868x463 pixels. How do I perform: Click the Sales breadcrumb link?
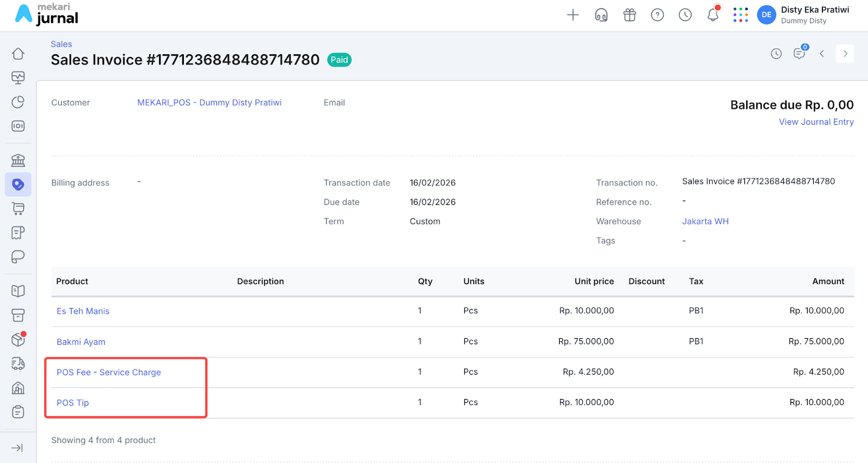point(61,44)
